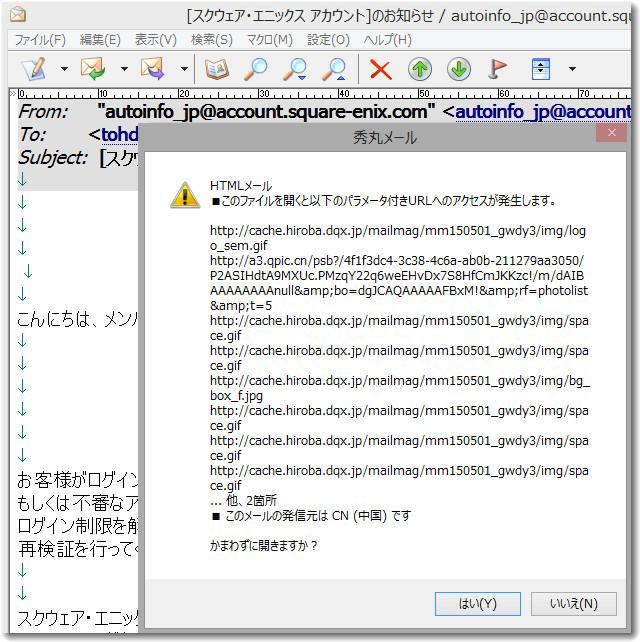This screenshot has width=640, height=642.
Task: Expand the forward icon dropdown arrow
Action: click(x=184, y=69)
